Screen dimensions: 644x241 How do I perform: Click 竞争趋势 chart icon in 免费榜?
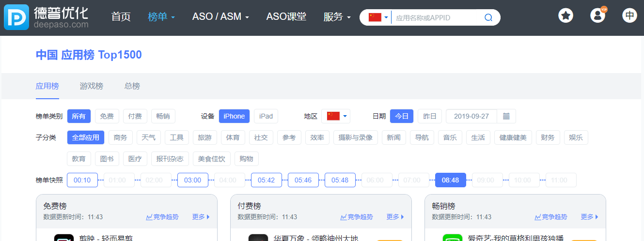pos(149,217)
